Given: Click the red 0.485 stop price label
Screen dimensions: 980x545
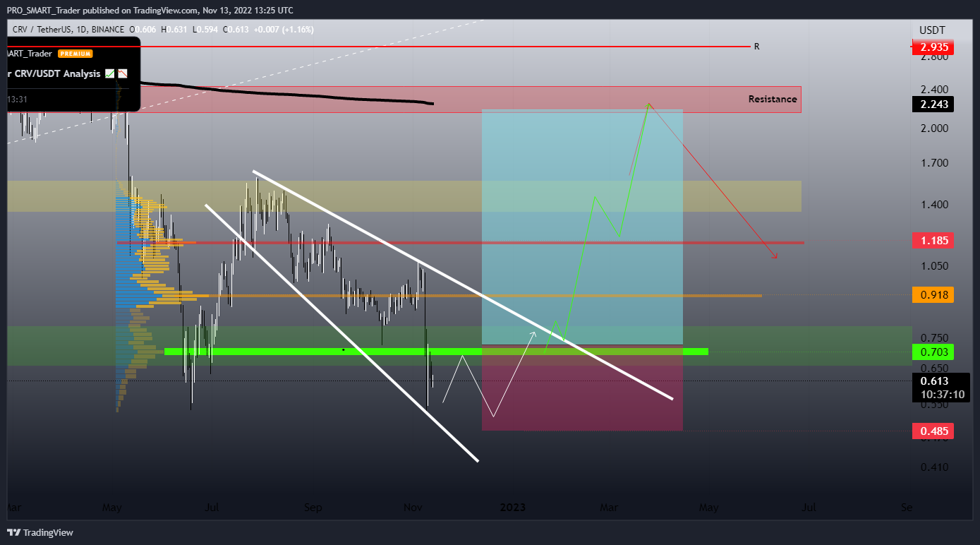Looking at the screenshot, I should coord(933,431).
